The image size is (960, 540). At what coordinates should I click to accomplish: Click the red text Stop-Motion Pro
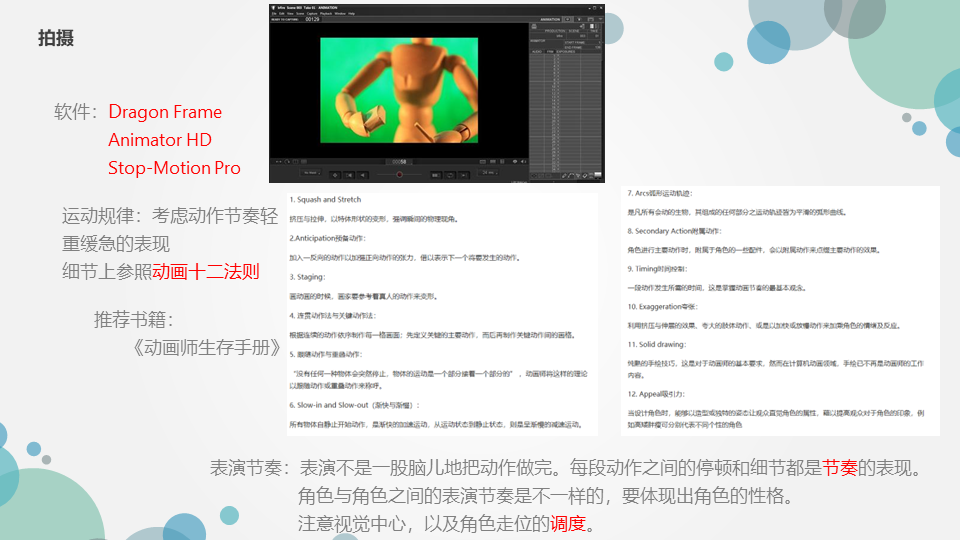tap(174, 168)
